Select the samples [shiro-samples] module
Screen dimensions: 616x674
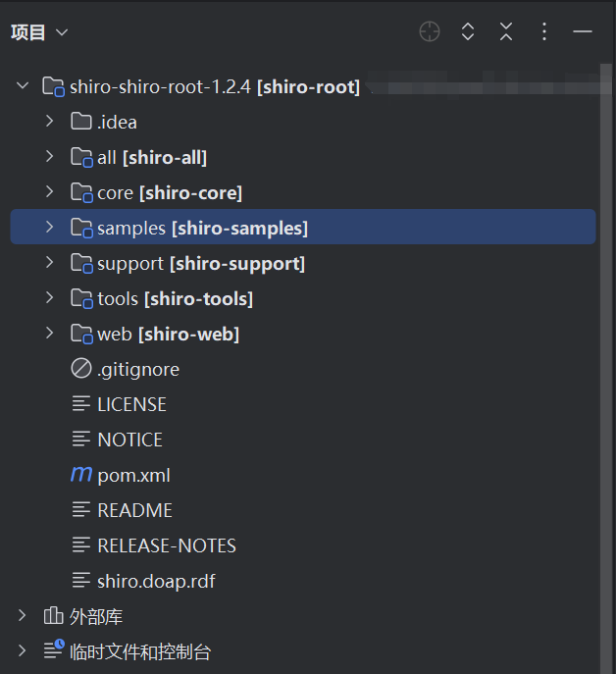point(201,228)
